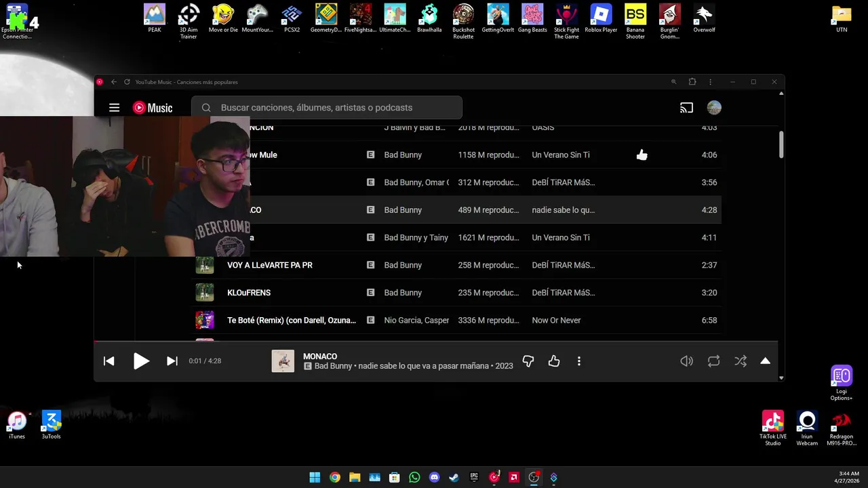Open the PEAK desktop shortcut
Image resolution: width=868 pixels, height=488 pixels.
pos(155,18)
